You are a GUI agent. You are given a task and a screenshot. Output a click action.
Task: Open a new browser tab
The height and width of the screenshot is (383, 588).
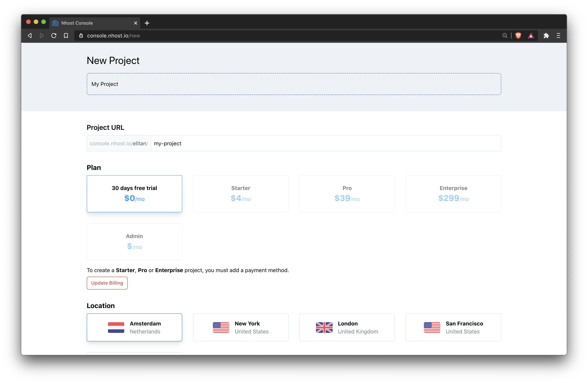(147, 23)
